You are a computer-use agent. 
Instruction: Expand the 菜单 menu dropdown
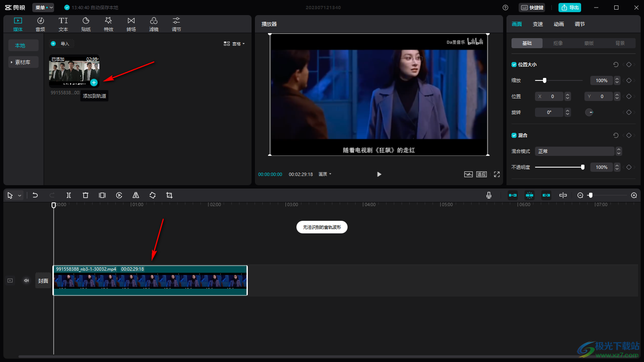pos(43,8)
